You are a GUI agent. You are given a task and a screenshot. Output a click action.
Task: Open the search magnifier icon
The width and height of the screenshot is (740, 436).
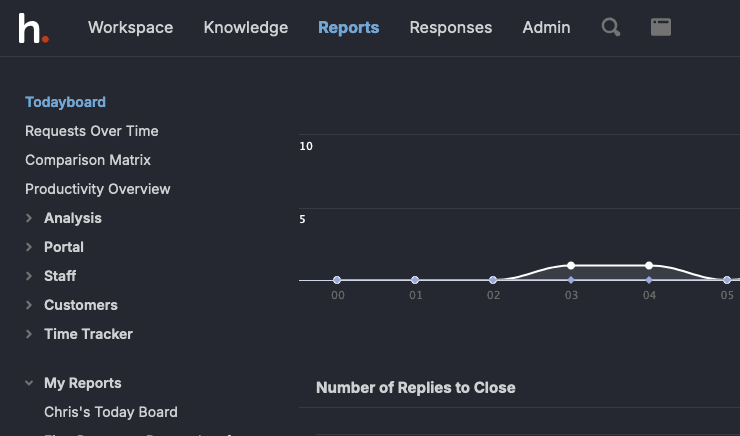[x=610, y=28]
